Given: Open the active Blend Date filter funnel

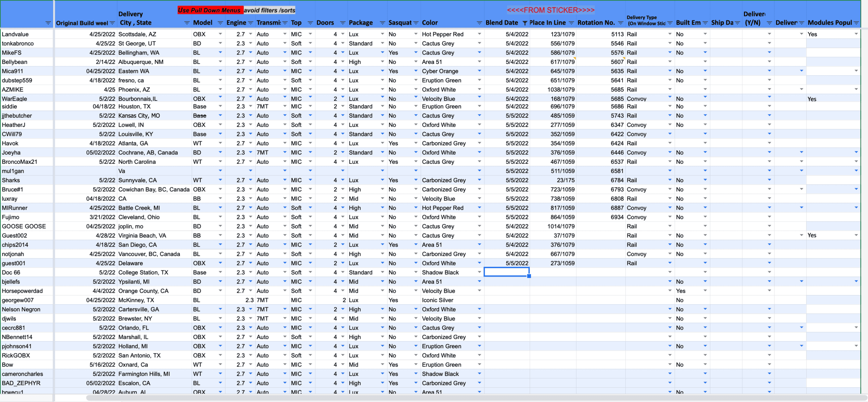Looking at the screenshot, I should pyautogui.click(x=525, y=23).
